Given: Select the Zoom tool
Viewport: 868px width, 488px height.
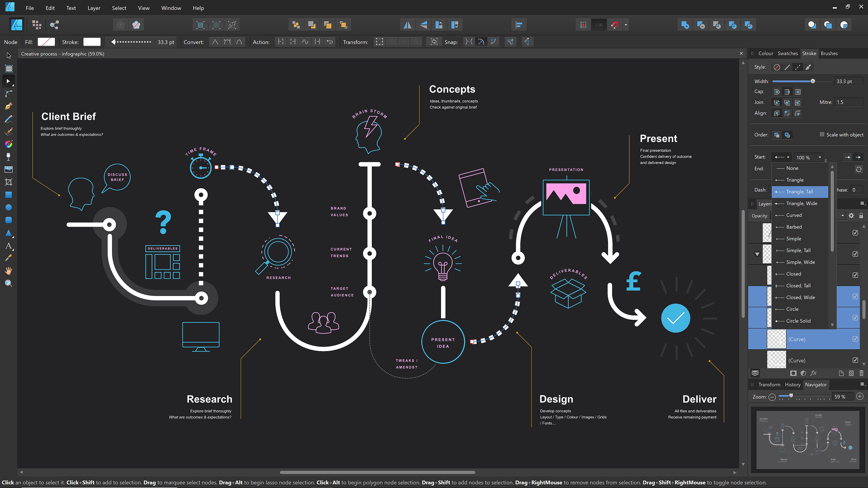Looking at the screenshot, I should tap(8, 283).
